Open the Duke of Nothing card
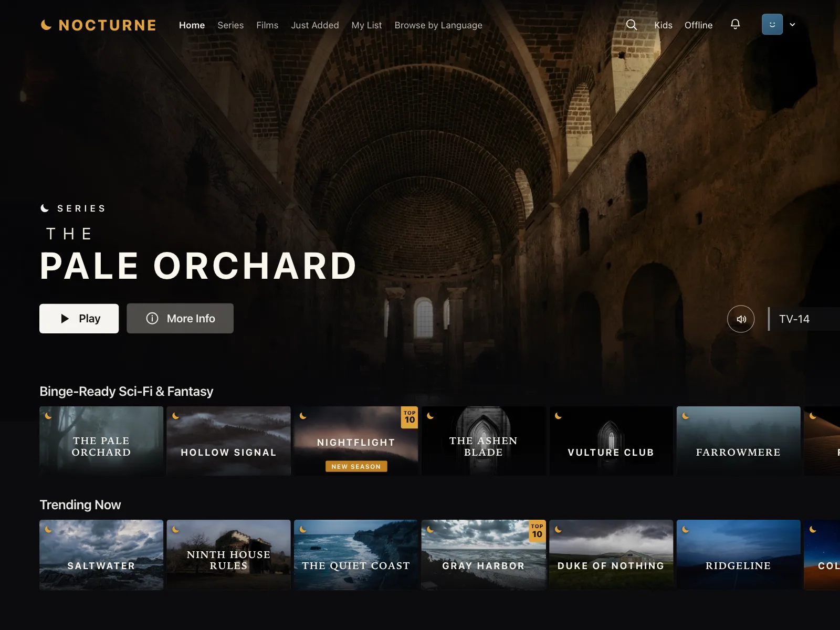 [x=611, y=555]
